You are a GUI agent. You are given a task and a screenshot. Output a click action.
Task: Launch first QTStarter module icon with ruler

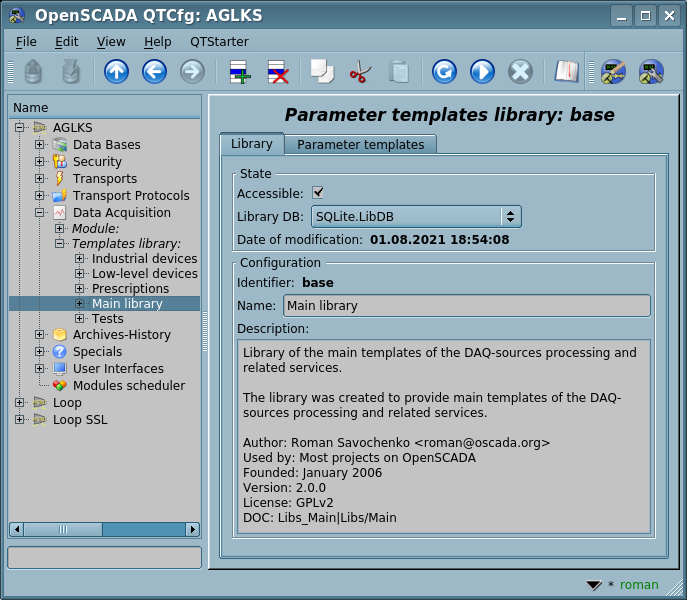click(613, 72)
